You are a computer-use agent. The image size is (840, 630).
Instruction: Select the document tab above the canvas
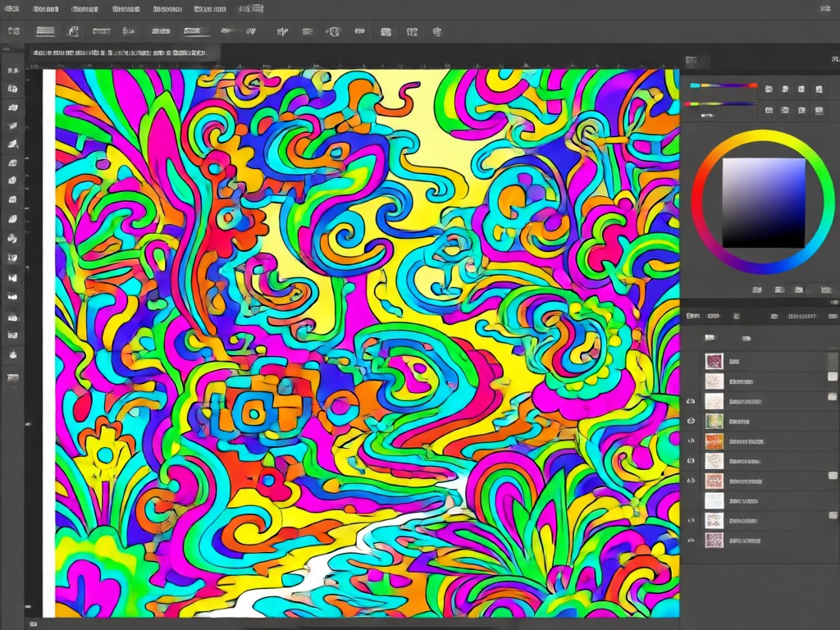pyautogui.click(x=125, y=53)
